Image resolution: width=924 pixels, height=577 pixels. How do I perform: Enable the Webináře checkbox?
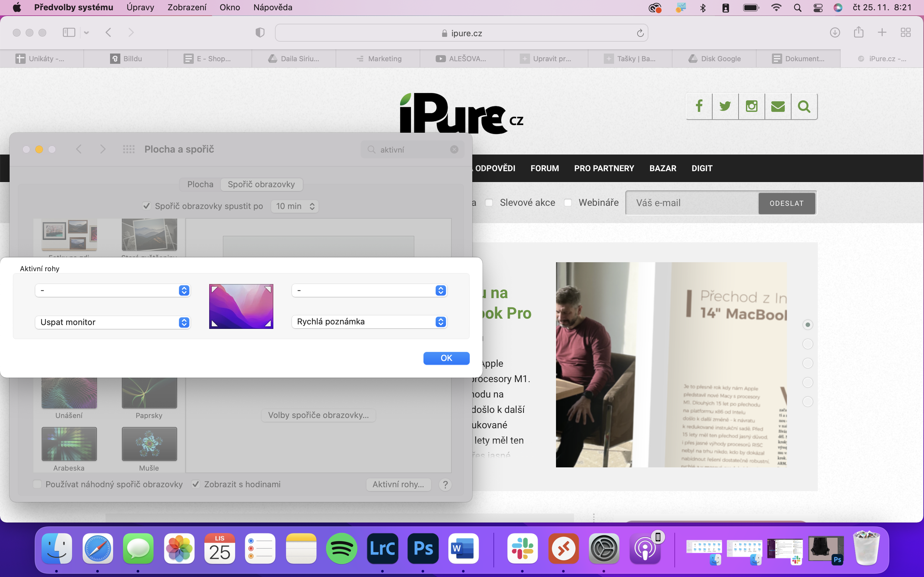click(x=568, y=203)
